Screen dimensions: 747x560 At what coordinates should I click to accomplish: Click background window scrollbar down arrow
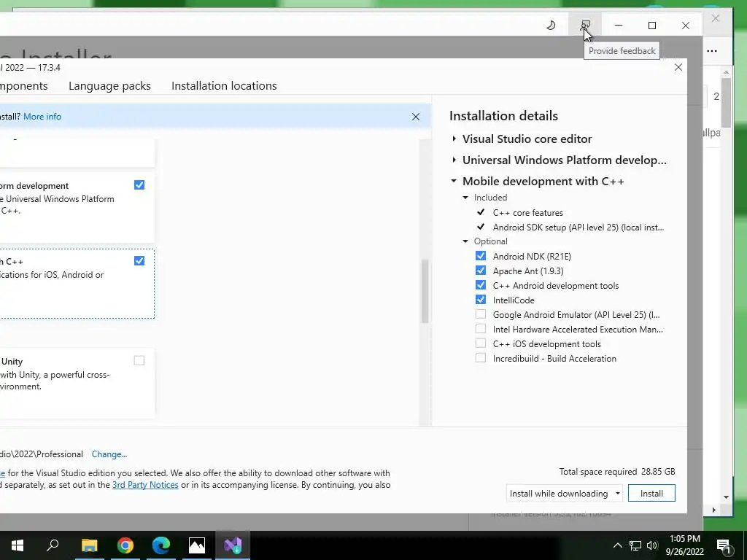point(726,497)
